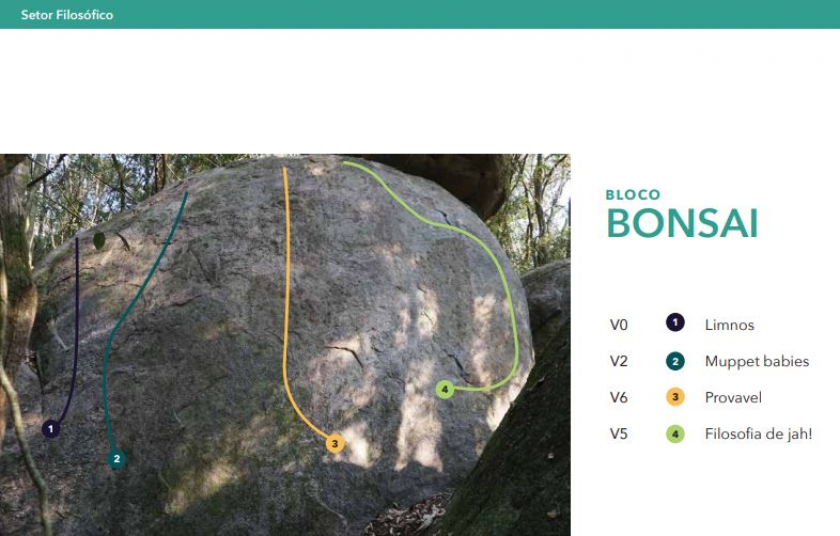
Task: Click orange legend circle number 3
Action: (675, 397)
